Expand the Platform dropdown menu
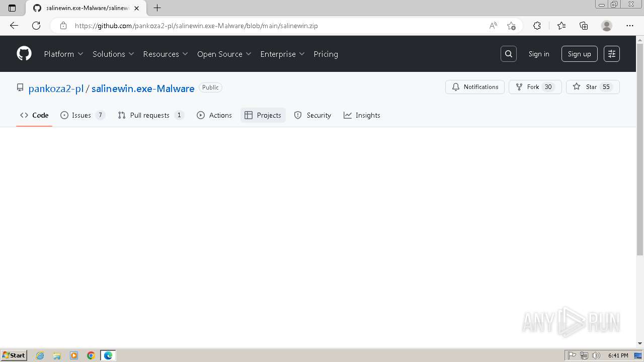 pos(63,54)
